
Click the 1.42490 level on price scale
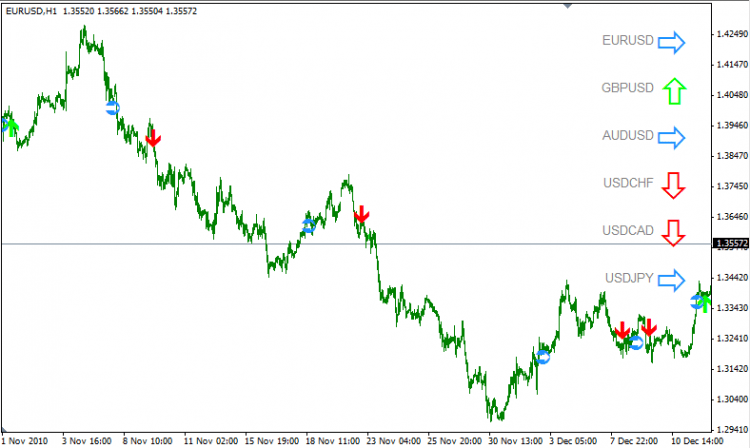pos(729,34)
